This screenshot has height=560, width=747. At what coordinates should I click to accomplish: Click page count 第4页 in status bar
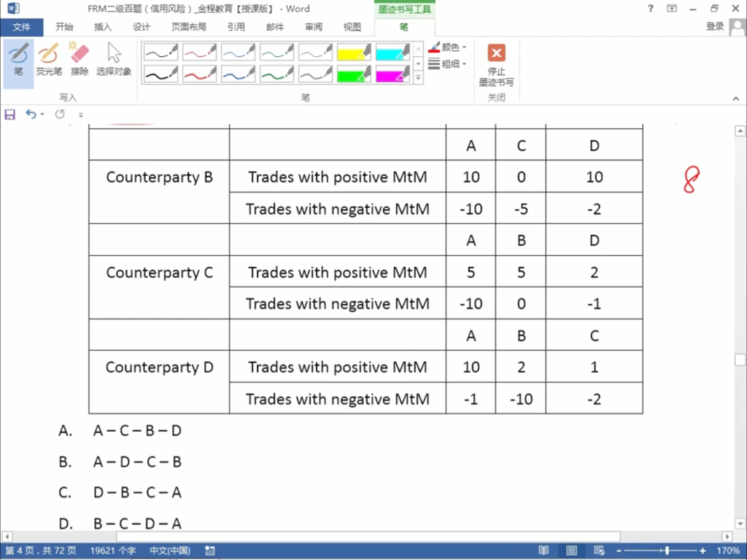click(x=41, y=551)
